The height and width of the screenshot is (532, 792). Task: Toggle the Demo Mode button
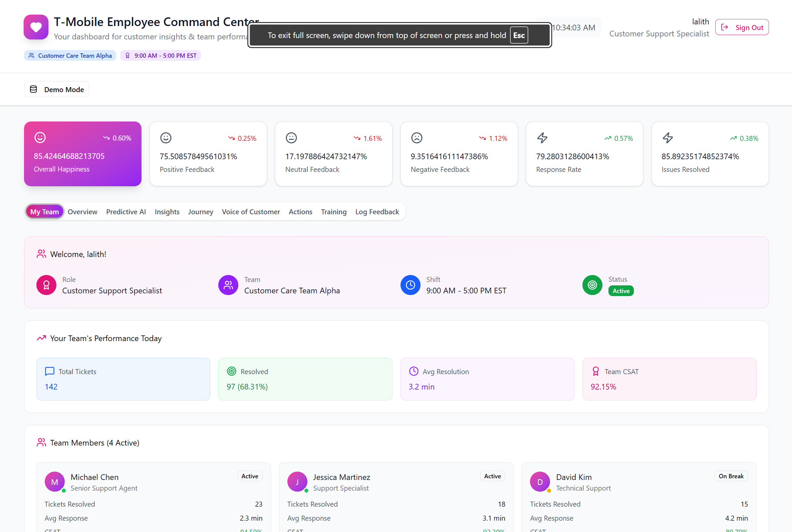[x=57, y=89]
